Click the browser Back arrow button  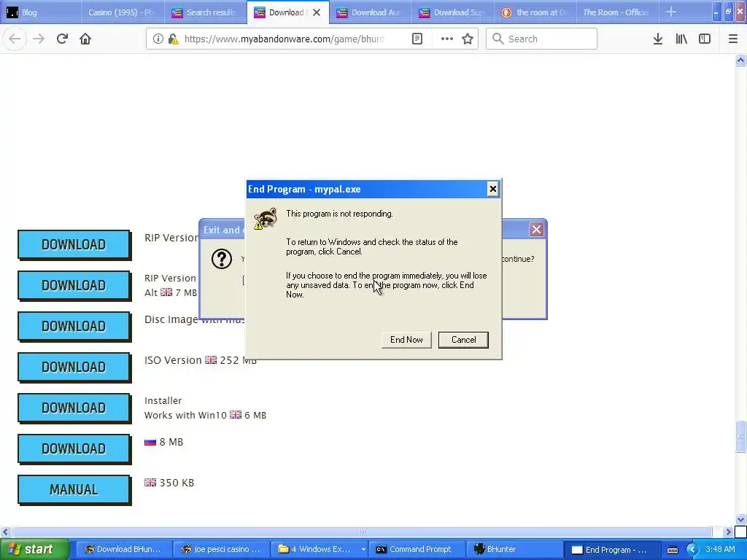click(x=15, y=39)
